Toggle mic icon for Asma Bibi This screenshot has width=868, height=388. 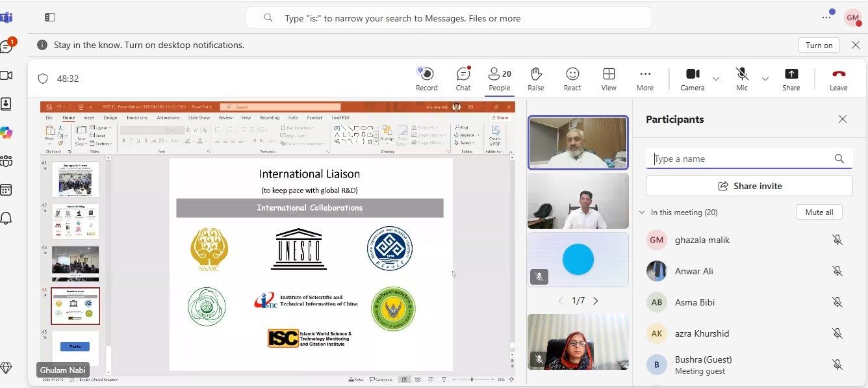[837, 302]
